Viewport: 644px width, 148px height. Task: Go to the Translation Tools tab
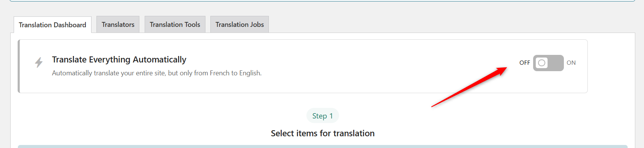click(x=175, y=24)
